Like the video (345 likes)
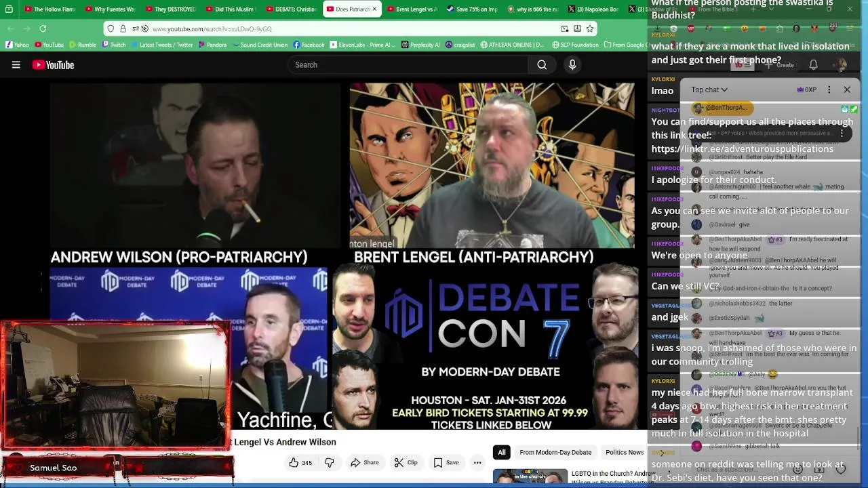The image size is (868, 488). pos(300,462)
